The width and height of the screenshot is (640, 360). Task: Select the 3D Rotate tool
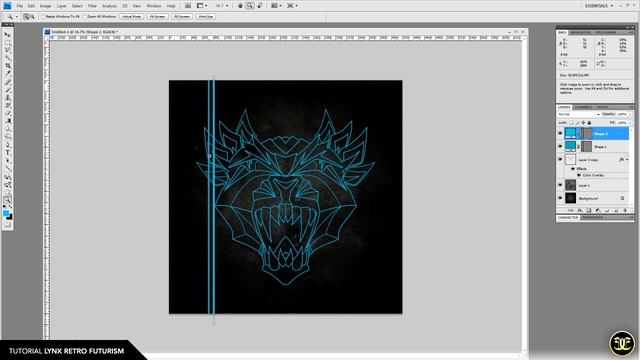pyautogui.click(x=7, y=177)
